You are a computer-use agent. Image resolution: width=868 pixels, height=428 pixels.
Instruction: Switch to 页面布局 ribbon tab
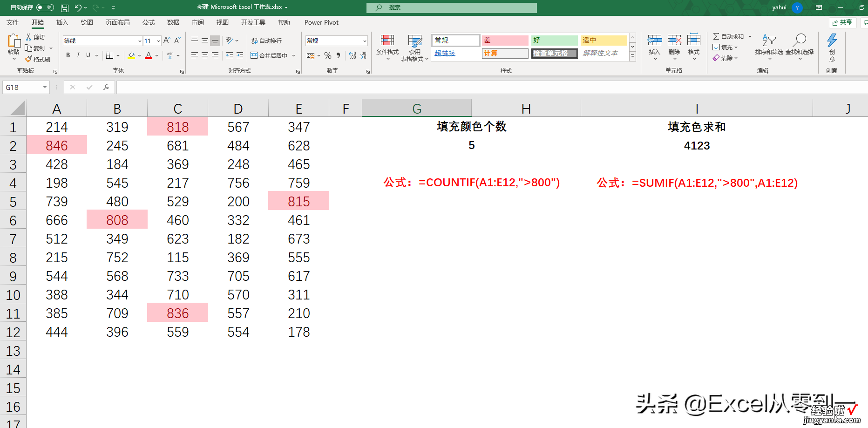(117, 22)
